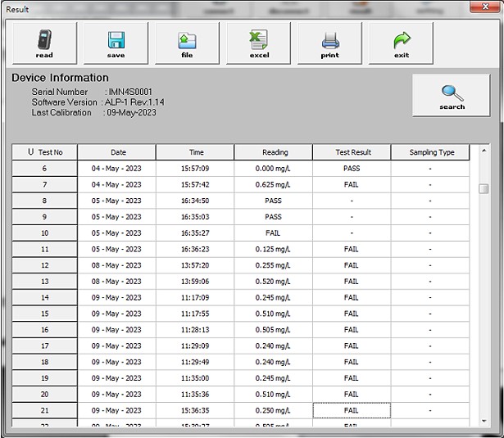Click the 0.125 mg/L reading cell
Image resolution: width=504 pixels, height=438 pixels.
click(274, 249)
